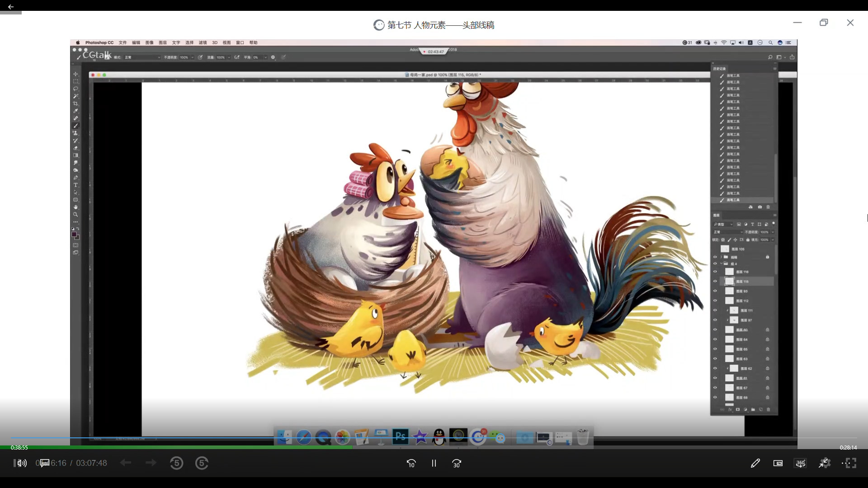Screen dimensions: 868x488
Task: Open the 滤镜 menu
Action: (203, 42)
